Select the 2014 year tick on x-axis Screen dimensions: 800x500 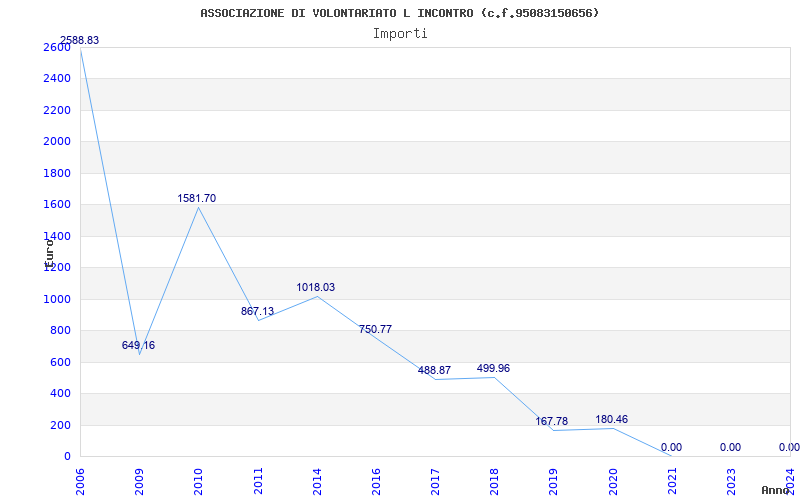(x=317, y=480)
